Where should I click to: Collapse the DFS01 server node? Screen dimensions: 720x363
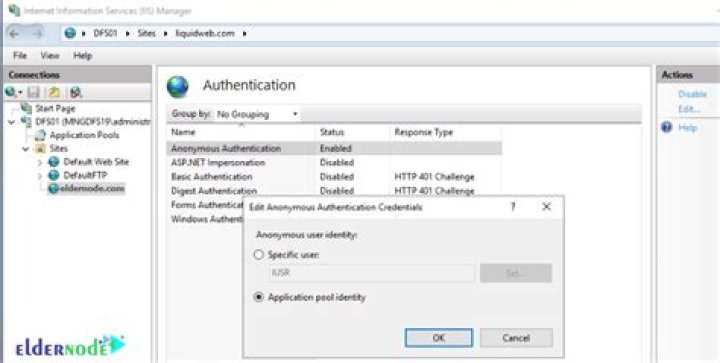point(11,122)
